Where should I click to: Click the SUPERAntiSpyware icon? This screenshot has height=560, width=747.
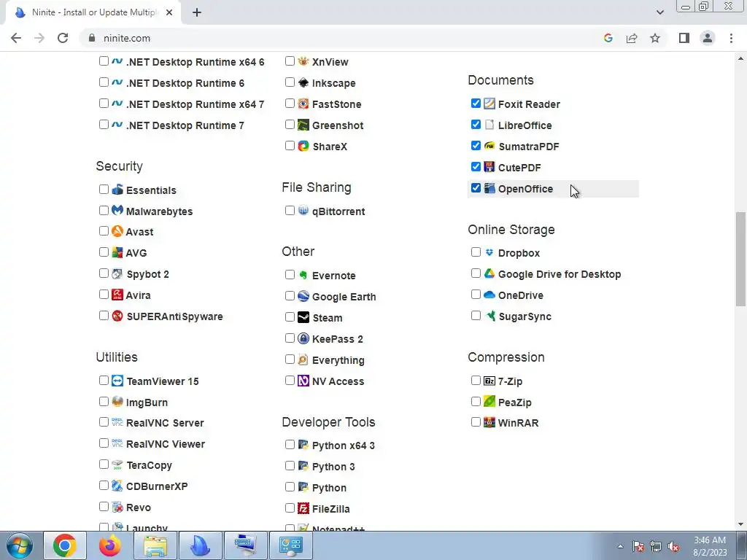117,315
